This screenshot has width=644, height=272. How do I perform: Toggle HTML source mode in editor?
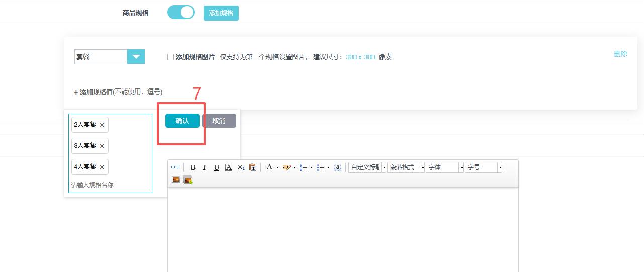(175, 167)
